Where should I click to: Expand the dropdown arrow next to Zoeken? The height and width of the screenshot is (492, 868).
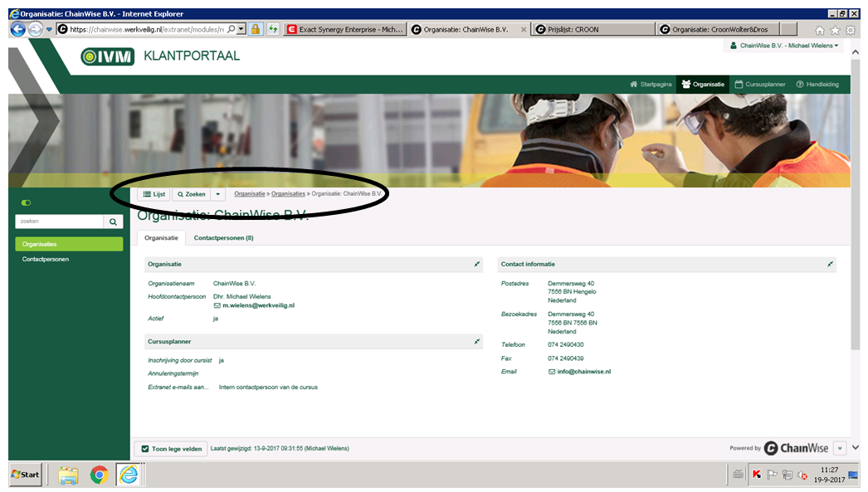[218, 194]
